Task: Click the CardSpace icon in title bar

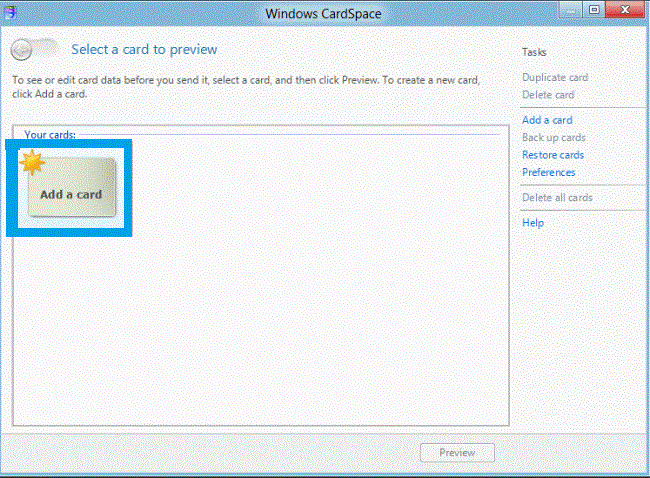Action: coord(10,12)
